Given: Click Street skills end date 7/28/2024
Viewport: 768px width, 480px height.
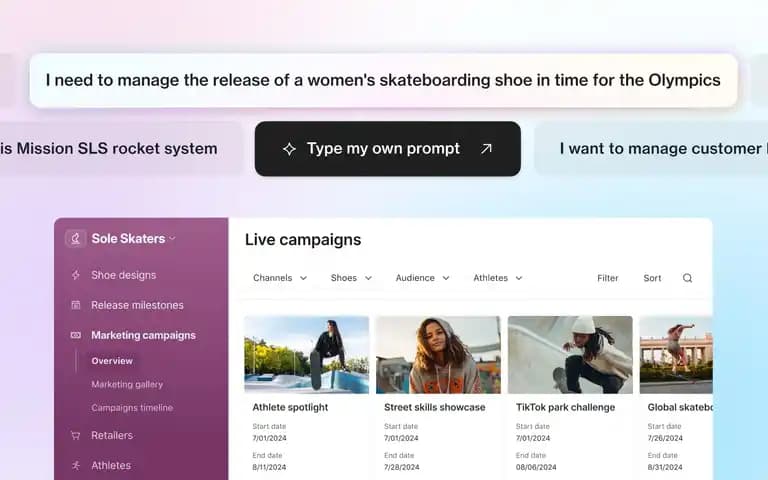Looking at the screenshot, I should (401, 467).
